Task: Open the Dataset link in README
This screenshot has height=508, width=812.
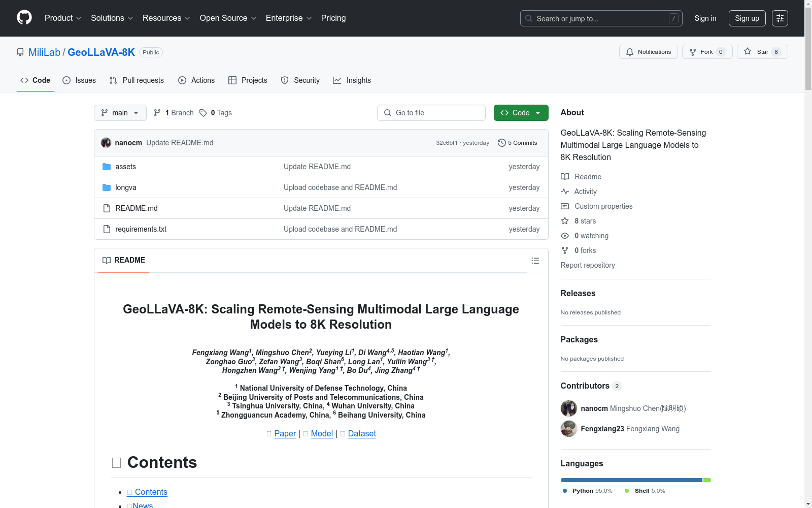Action: (x=362, y=433)
